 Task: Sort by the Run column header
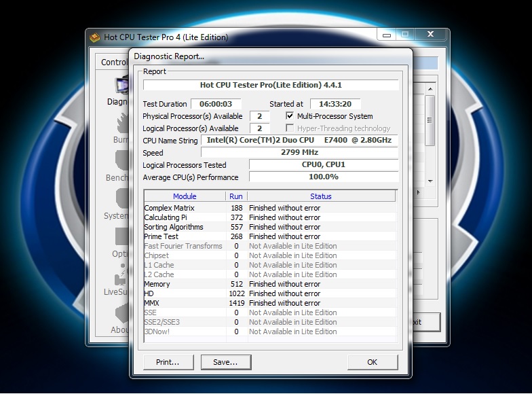236,196
